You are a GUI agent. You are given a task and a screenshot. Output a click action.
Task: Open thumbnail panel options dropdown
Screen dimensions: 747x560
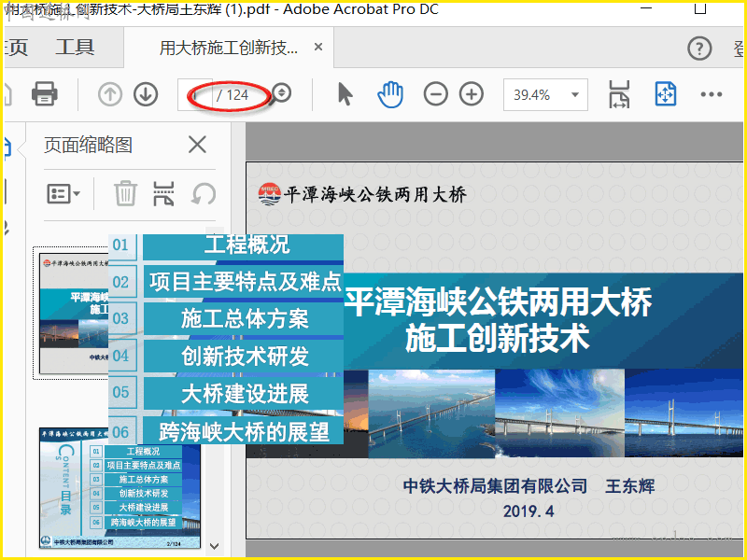pyautogui.click(x=63, y=194)
